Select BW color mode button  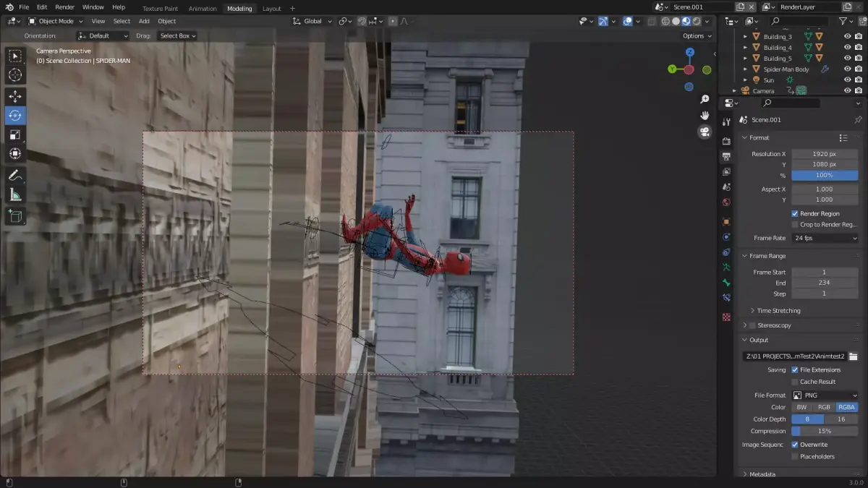(x=801, y=407)
